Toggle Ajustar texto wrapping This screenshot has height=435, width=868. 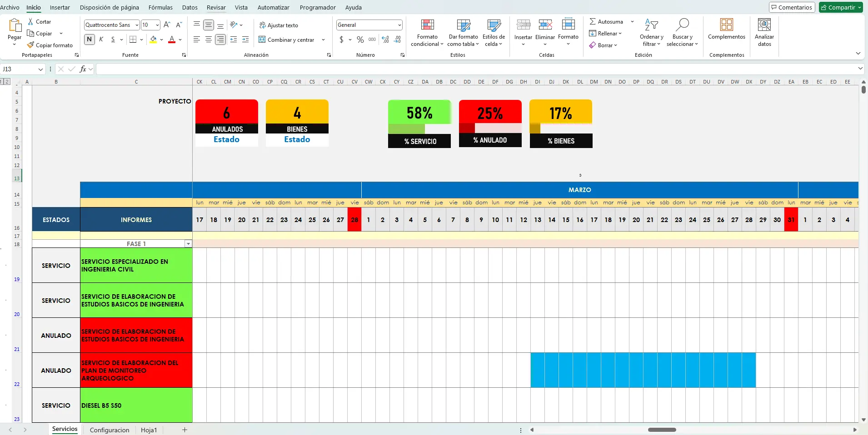279,25
